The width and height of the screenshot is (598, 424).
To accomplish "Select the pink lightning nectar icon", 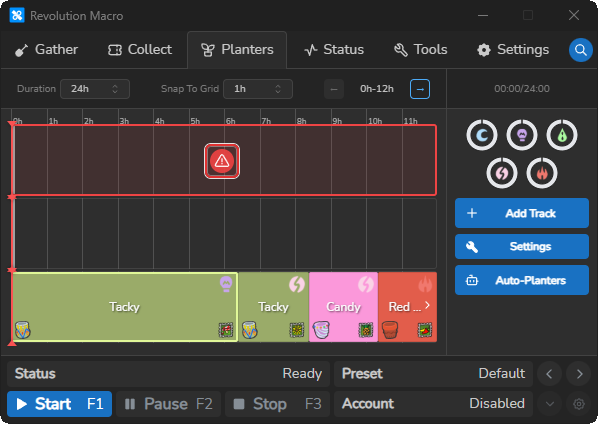I will [502, 173].
